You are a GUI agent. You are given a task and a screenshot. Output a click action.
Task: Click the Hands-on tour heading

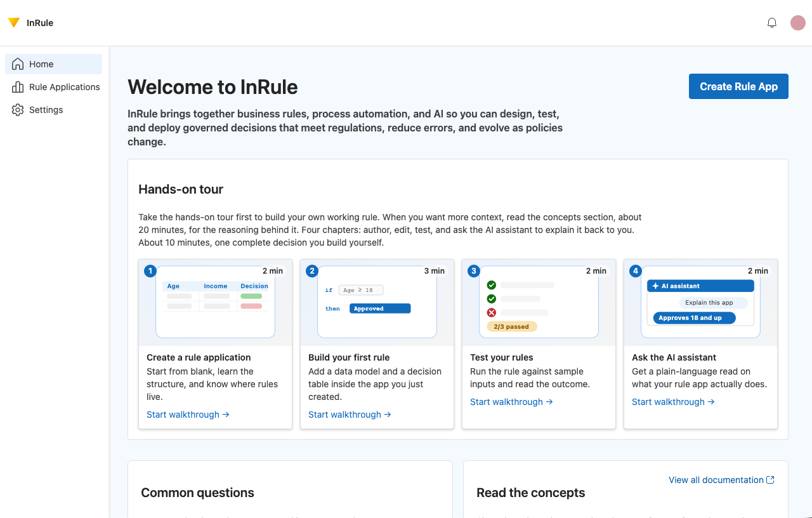(181, 189)
